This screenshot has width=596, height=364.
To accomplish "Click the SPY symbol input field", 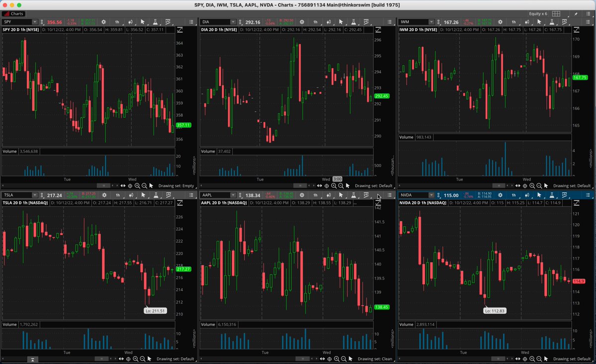I will (16, 22).
